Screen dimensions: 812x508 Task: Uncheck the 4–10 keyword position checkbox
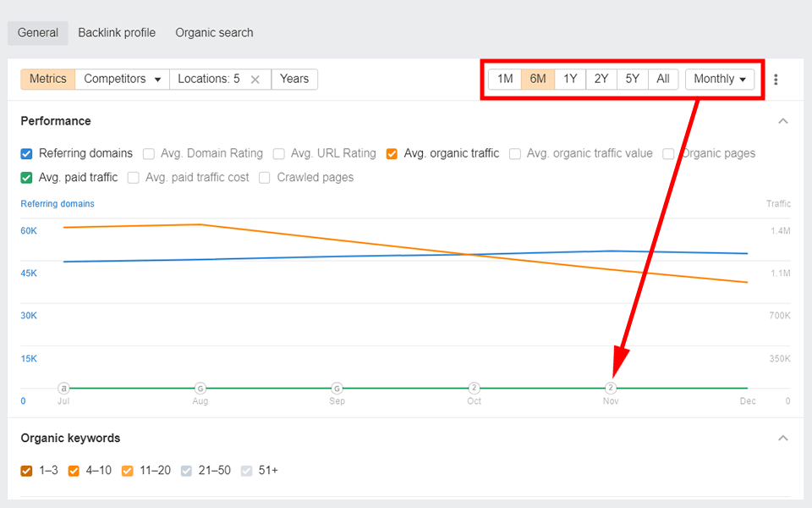[x=74, y=471]
